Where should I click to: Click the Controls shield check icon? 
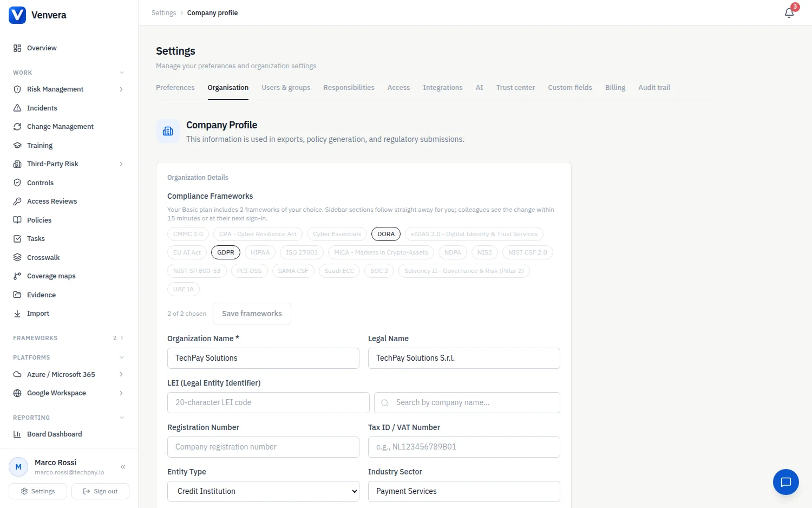(17, 183)
